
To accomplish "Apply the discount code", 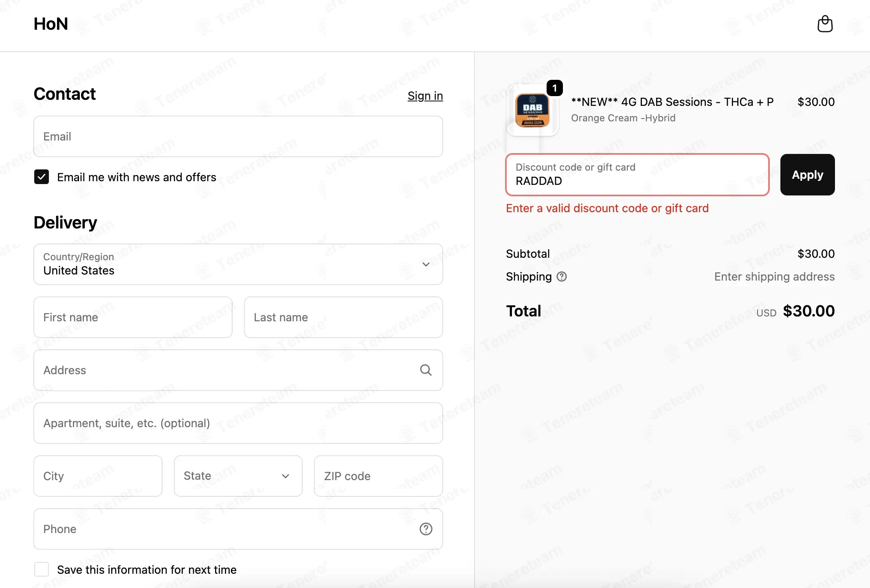I will (x=807, y=175).
